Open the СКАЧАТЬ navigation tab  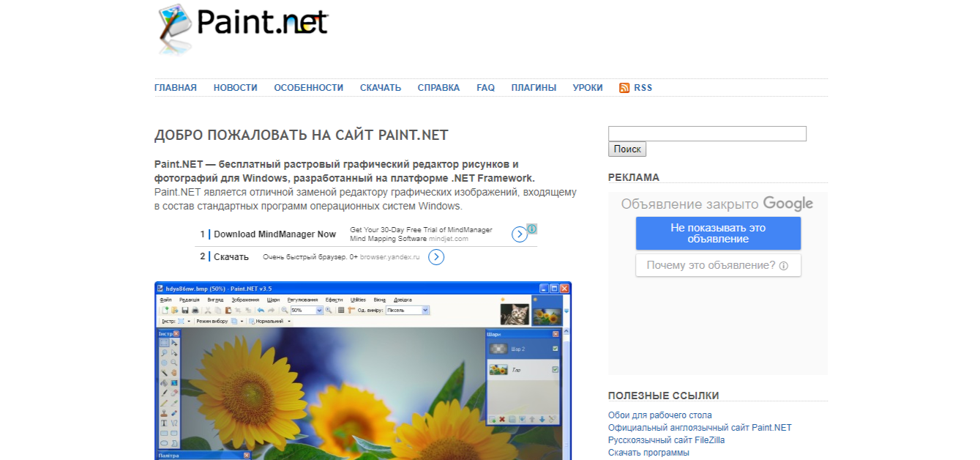click(x=380, y=87)
